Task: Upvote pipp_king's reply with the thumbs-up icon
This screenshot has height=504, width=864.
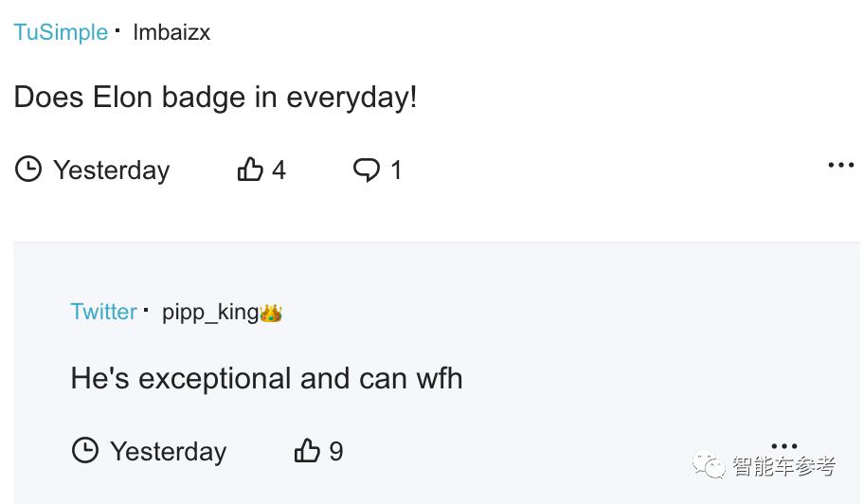Action: pyautogui.click(x=307, y=451)
